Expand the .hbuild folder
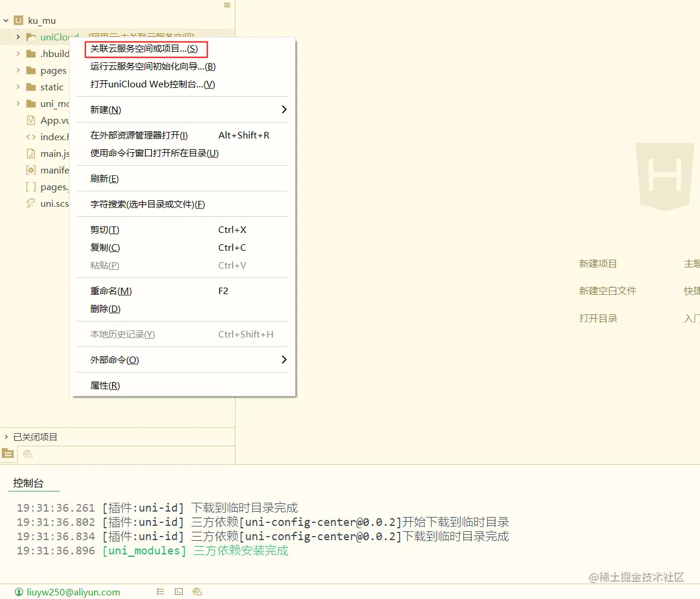Viewport: 700px width, 599px height. tap(18, 53)
